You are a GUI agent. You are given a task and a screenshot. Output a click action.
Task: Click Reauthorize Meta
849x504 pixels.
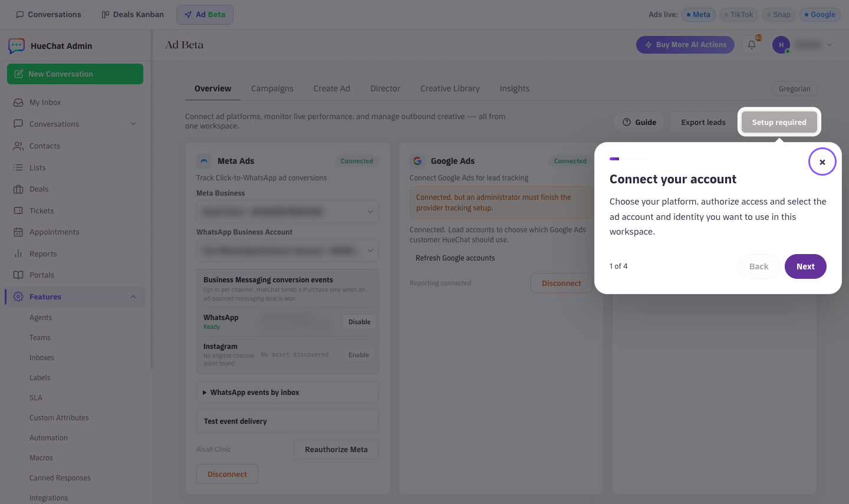(336, 450)
